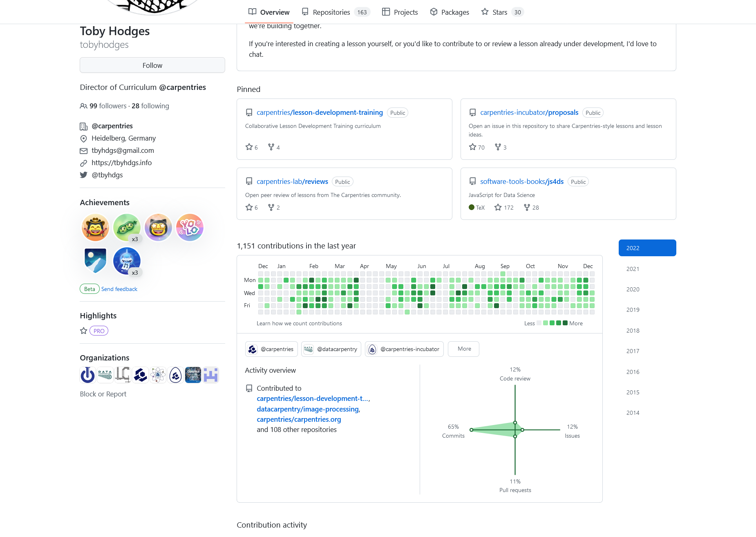756x537 pixels.
Task: Open the dark blue photo organization avatar
Action: [x=193, y=375]
